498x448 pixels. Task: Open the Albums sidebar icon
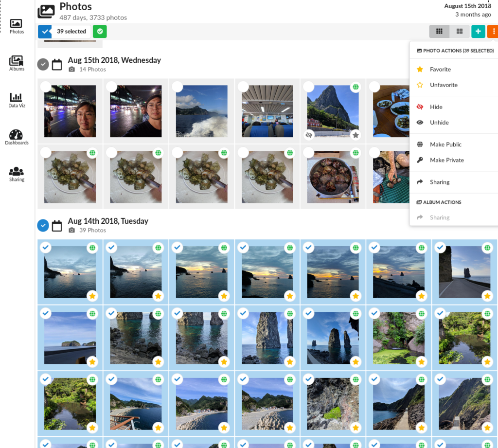point(17,63)
